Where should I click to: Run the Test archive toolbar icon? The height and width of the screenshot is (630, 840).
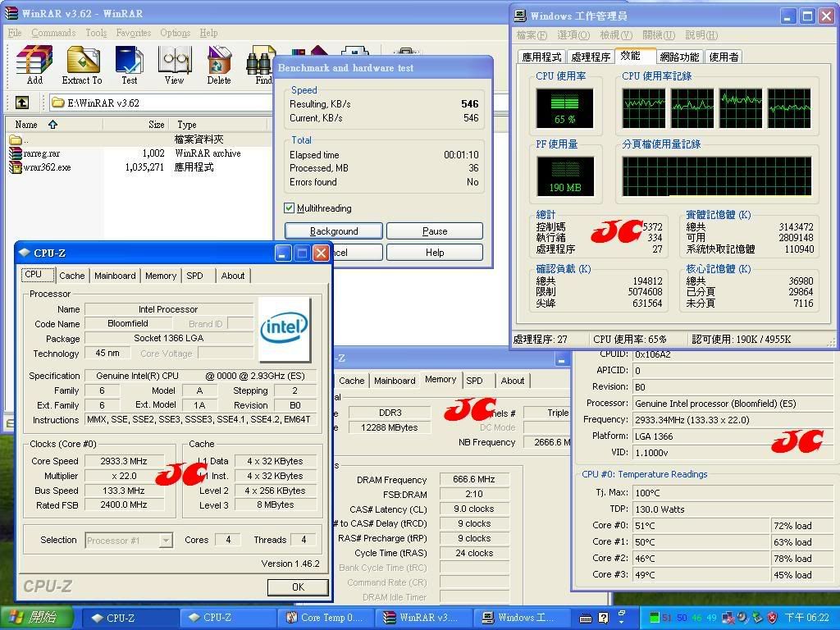[129, 65]
